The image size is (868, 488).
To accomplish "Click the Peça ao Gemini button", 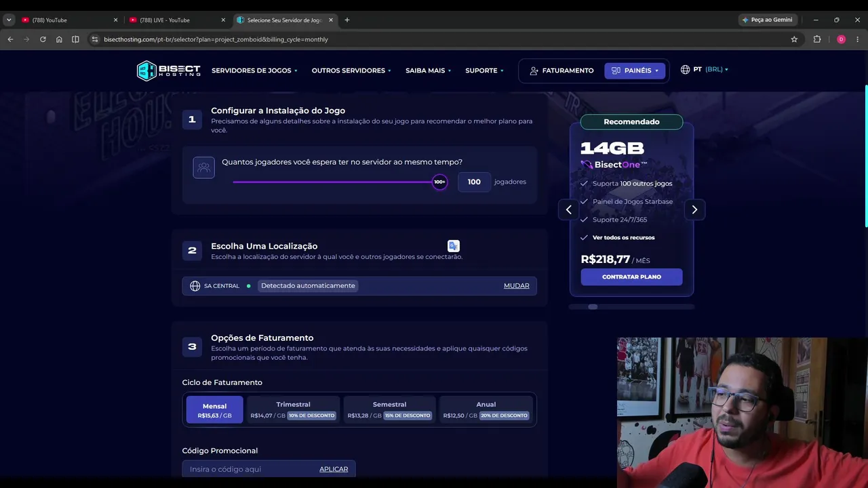I will (767, 20).
